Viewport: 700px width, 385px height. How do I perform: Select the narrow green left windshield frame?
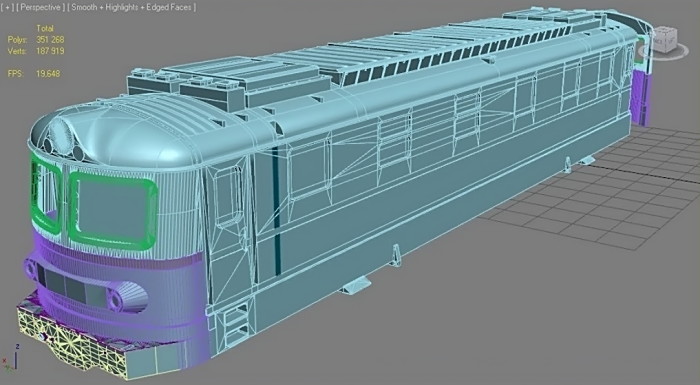(x=45, y=193)
